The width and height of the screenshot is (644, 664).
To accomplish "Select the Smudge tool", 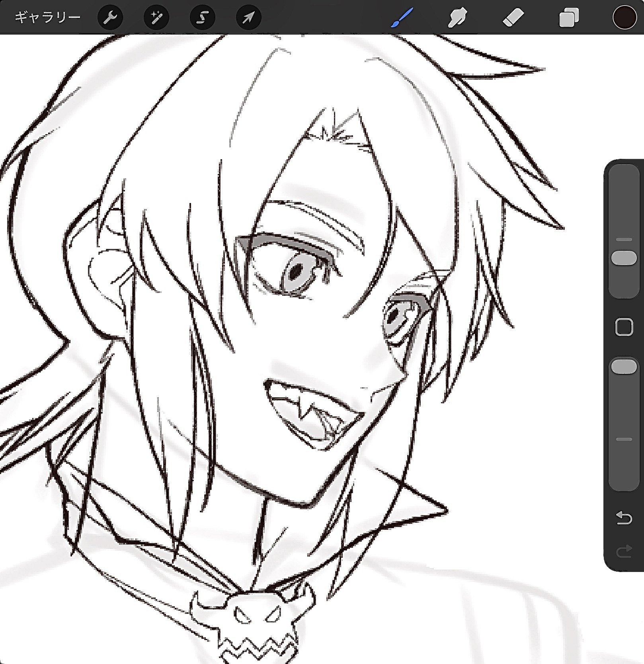I will tap(457, 18).
